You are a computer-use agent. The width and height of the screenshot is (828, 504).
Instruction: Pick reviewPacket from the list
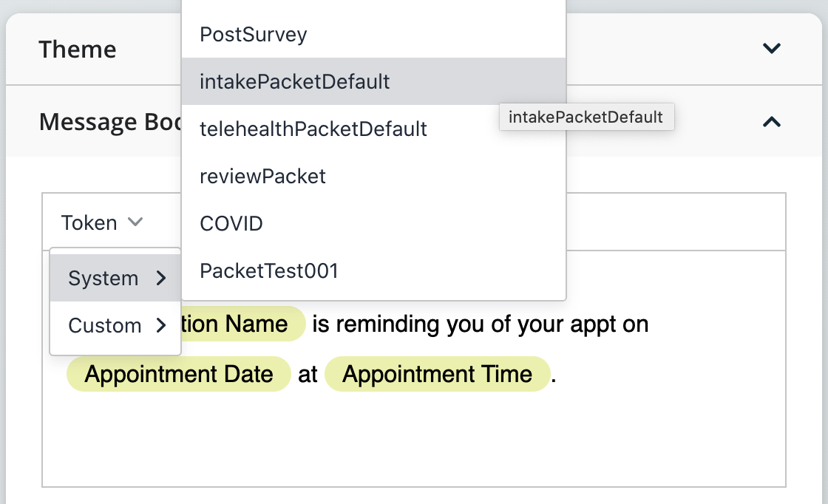click(x=374, y=177)
